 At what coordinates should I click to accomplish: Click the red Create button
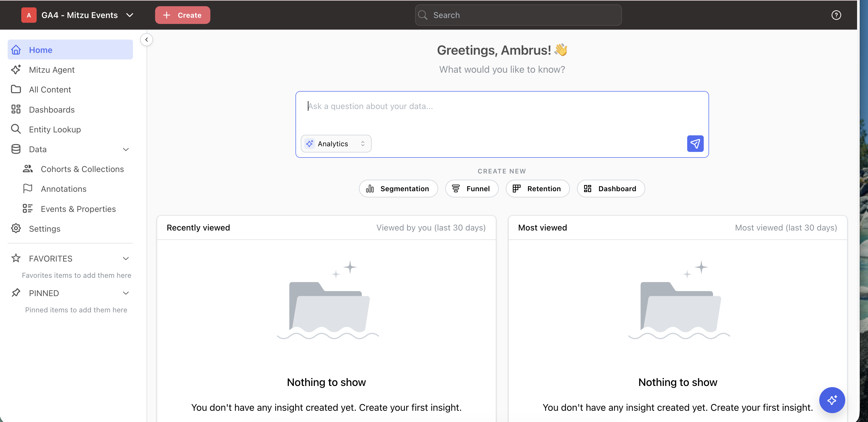coord(182,15)
